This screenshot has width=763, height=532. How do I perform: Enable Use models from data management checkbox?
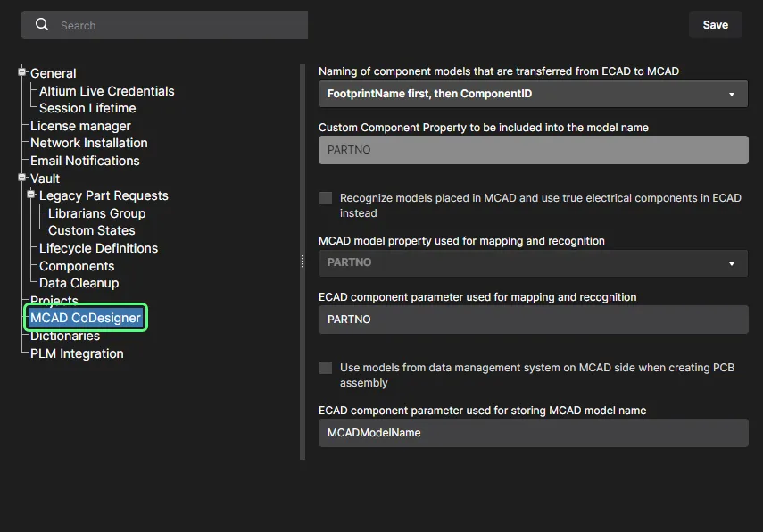coord(326,368)
